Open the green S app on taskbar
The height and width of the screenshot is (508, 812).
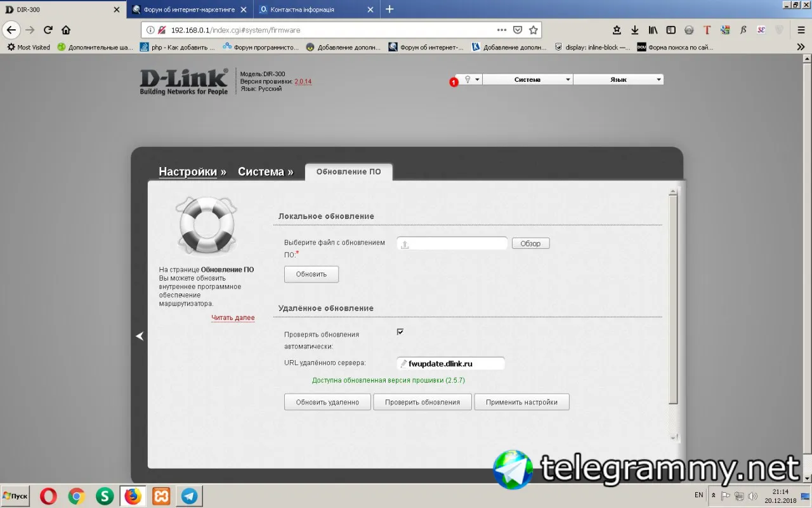click(105, 496)
